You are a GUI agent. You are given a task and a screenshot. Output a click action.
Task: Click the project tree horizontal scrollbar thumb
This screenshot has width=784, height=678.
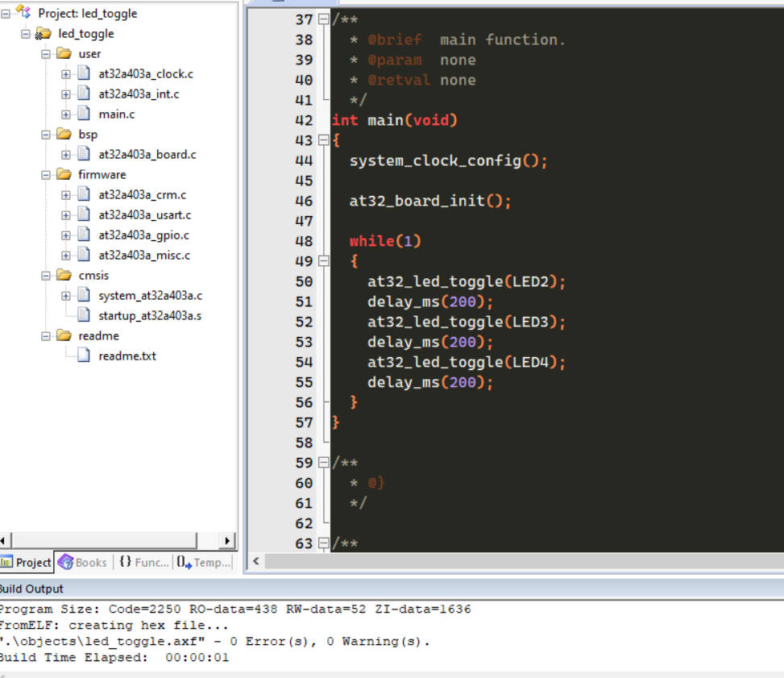pyautogui.click(x=104, y=541)
